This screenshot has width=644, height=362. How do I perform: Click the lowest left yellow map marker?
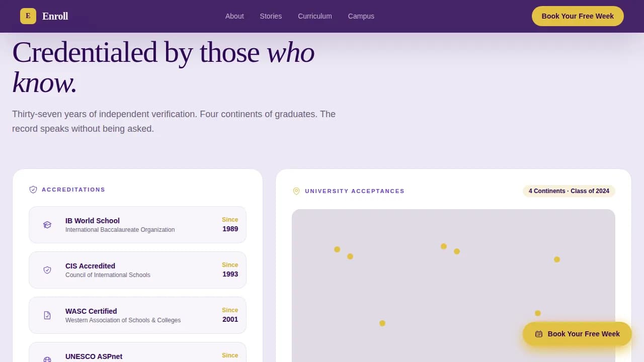coord(382,323)
